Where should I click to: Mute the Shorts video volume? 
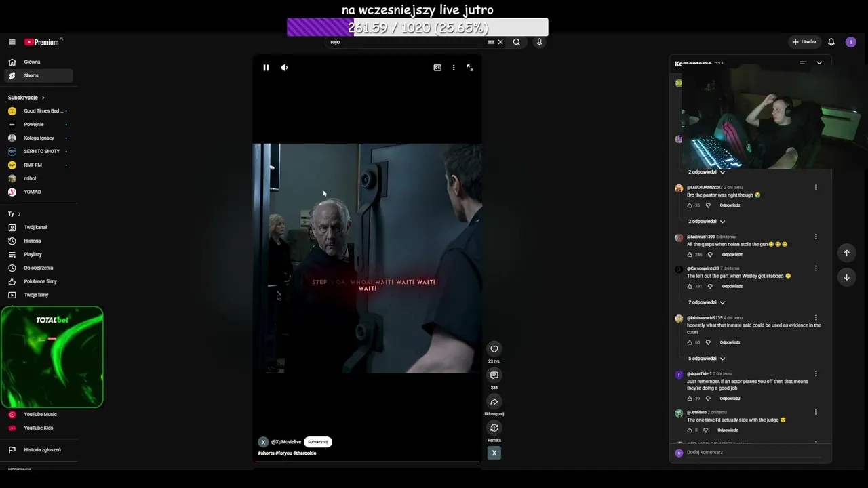(284, 68)
